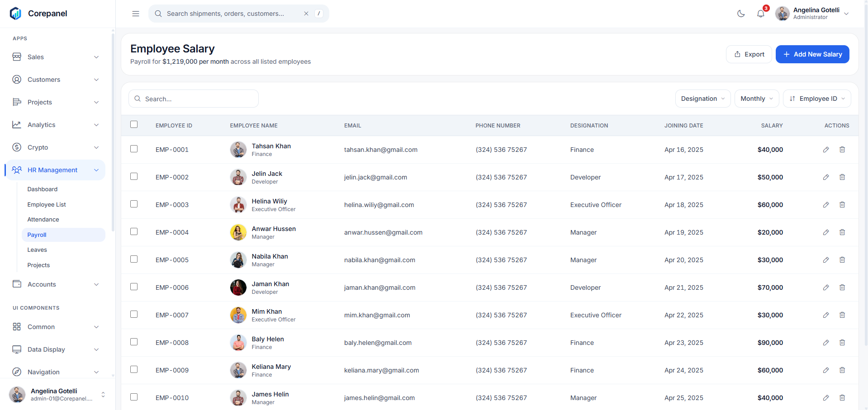Screen dimensions: 868x410
Task: Select all rows with header checkbox
Action: coord(134,124)
